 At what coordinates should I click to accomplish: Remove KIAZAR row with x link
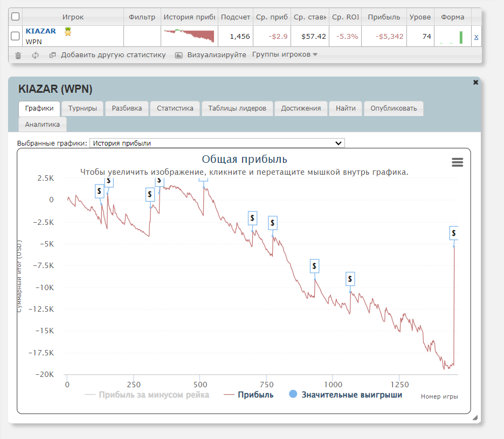(x=476, y=37)
